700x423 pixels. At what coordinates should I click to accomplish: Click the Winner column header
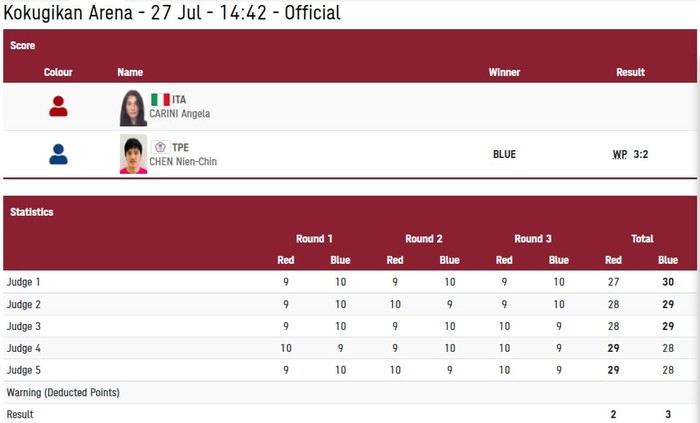pyautogui.click(x=504, y=72)
